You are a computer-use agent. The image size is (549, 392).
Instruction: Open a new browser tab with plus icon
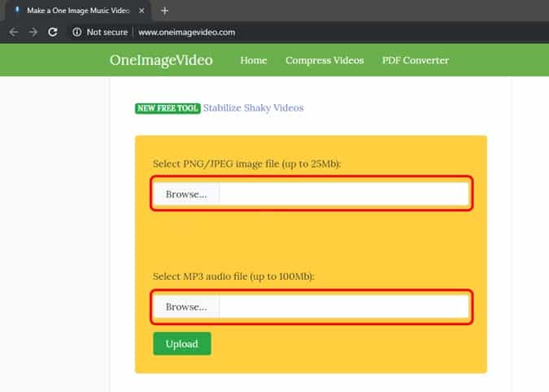(164, 11)
